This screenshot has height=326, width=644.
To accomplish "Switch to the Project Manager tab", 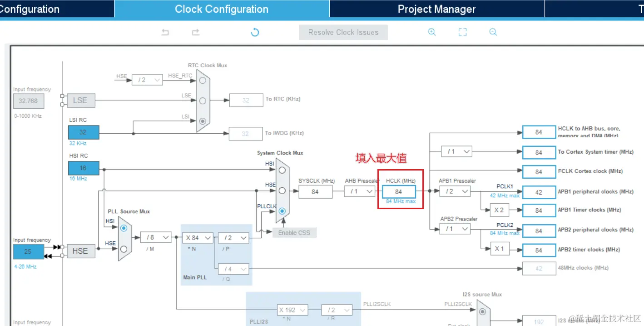I will point(437,9).
